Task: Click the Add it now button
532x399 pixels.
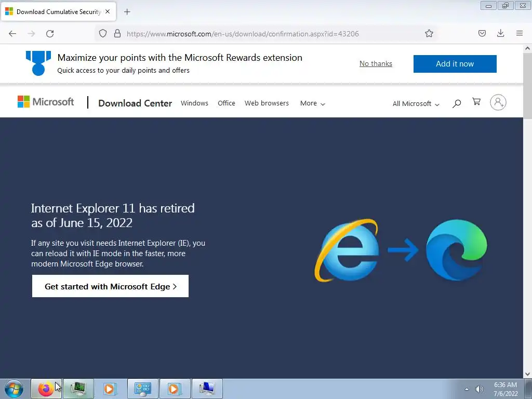Action: [455, 64]
